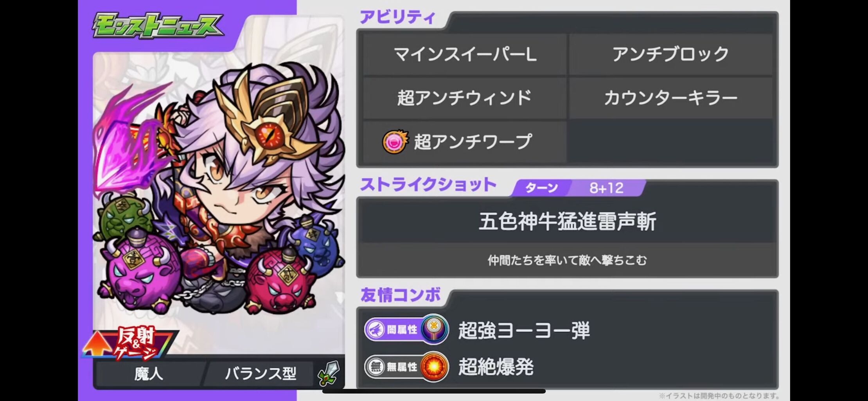This screenshot has width=868, height=401.
Task: Select the 闇属性 dark element badge
Action: coord(393,329)
